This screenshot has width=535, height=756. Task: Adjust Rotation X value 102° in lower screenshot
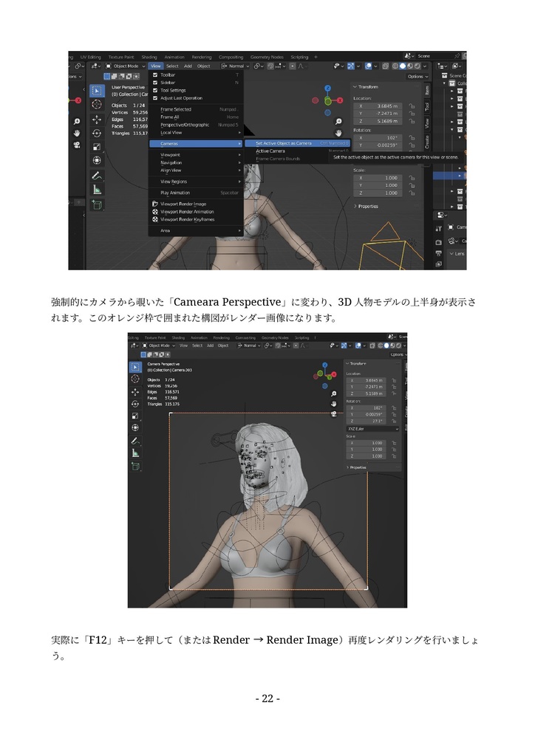pyautogui.click(x=367, y=408)
